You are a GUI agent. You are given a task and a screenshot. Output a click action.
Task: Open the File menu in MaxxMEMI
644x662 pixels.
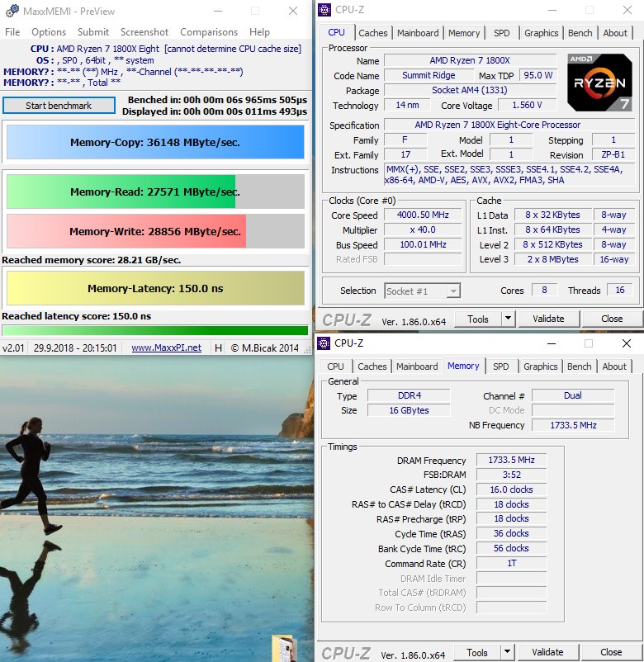[12, 32]
